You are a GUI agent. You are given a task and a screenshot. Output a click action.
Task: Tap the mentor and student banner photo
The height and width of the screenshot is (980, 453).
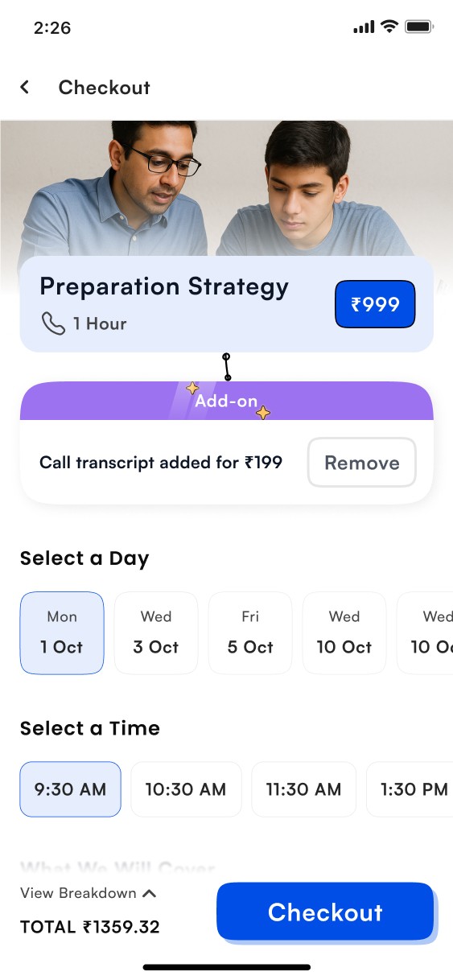226,189
